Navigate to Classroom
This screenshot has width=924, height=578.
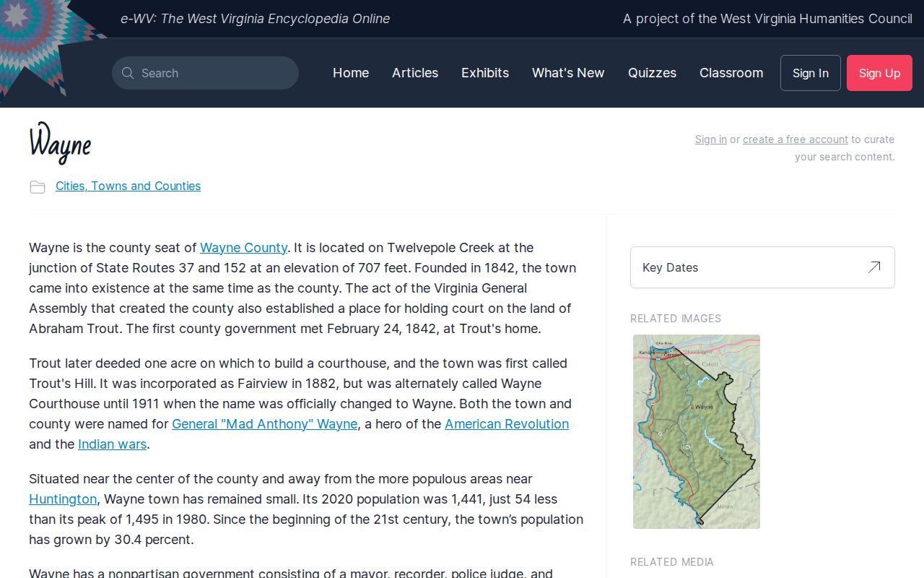tap(731, 73)
